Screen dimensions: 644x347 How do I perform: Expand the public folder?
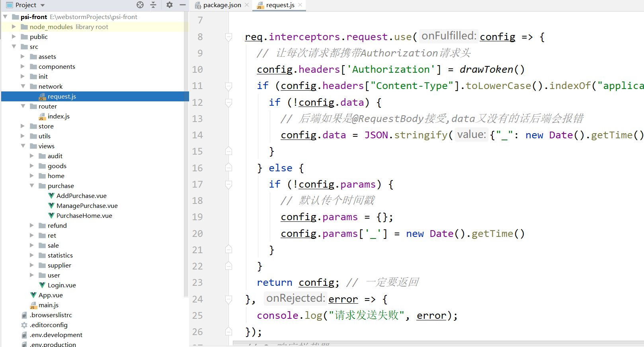14,37
